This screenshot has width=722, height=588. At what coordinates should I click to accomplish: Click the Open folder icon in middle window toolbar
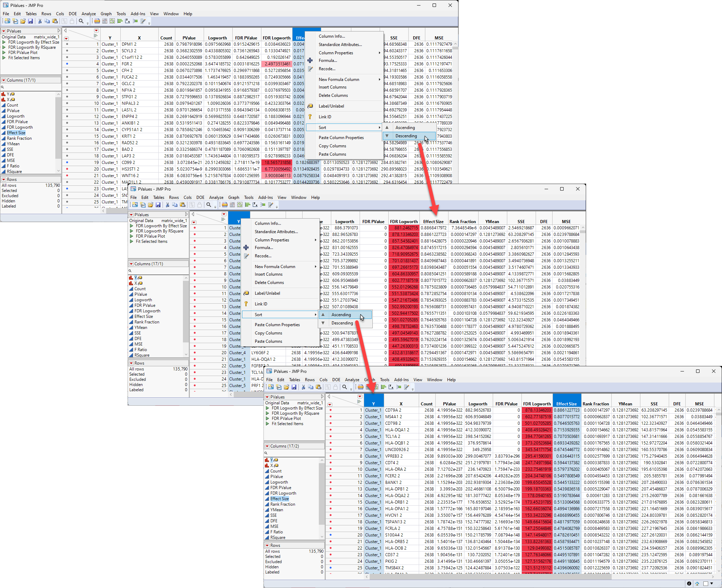[x=150, y=205]
